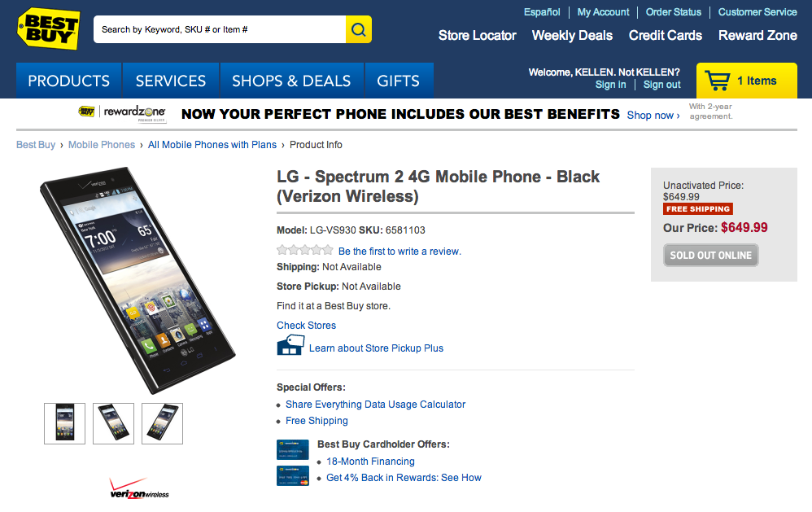Click the Reward Zone banner logo
Screen dimensions: 812x512
click(x=122, y=112)
